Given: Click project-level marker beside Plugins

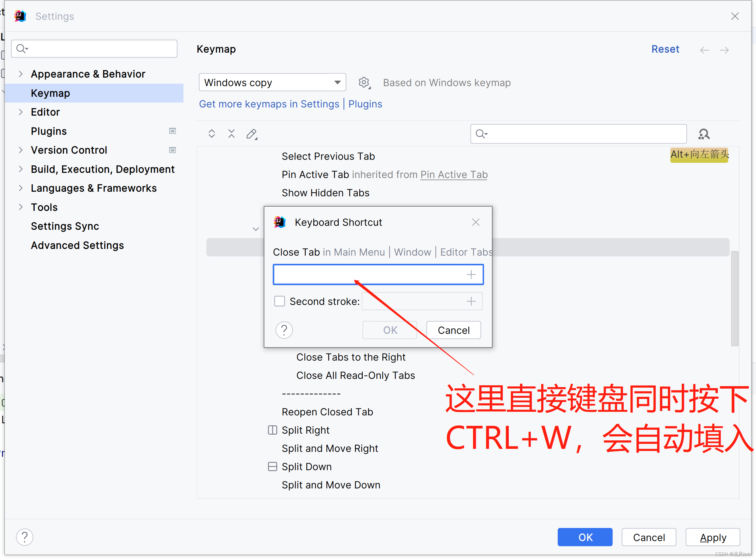Looking at the screenshot, I should (172, 131).
